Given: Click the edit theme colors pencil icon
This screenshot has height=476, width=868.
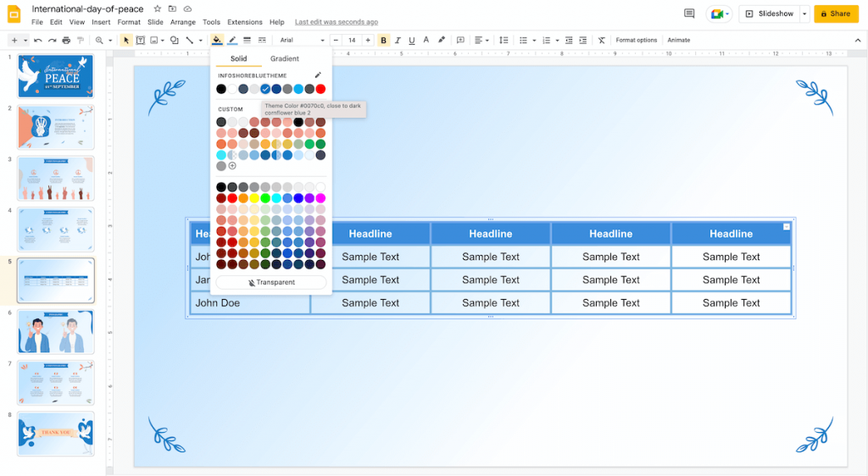Looking at the screenshot, I should (318, 75).
